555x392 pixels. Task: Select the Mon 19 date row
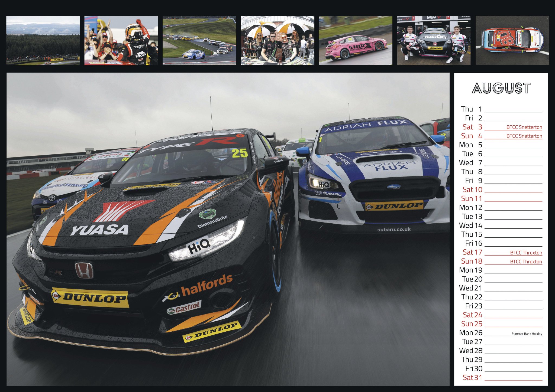pos(501,270)
